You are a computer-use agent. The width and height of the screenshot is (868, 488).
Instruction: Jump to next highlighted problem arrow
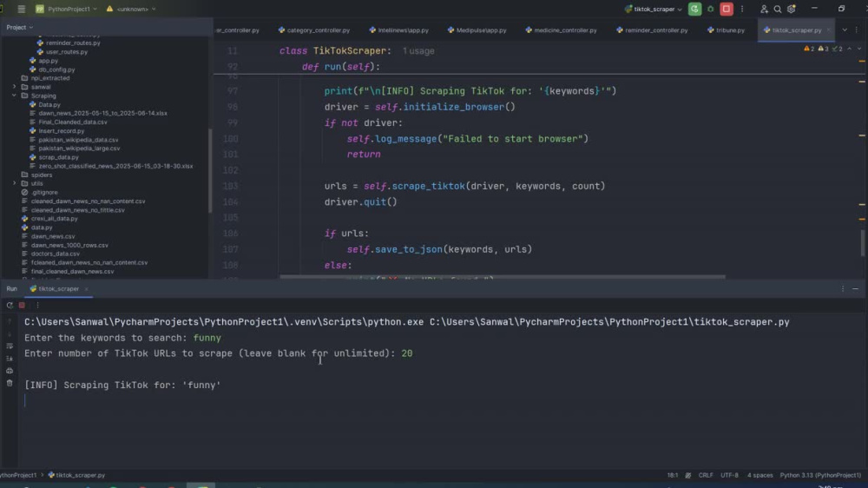859,49
